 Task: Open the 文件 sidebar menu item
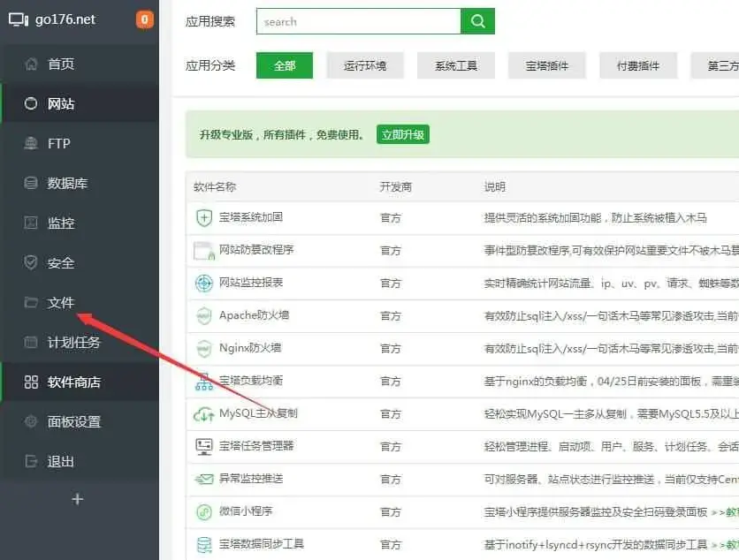(80, 302)
